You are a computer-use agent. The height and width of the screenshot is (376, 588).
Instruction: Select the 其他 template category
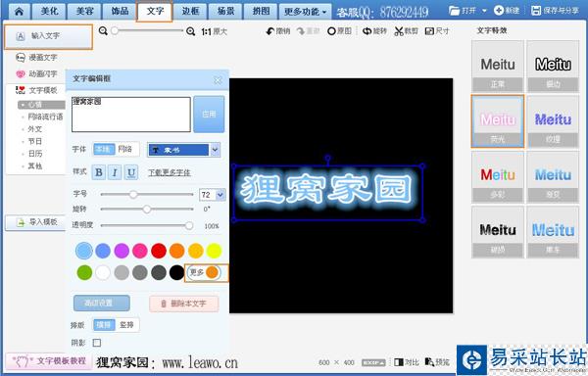click(x=35, y=165)
